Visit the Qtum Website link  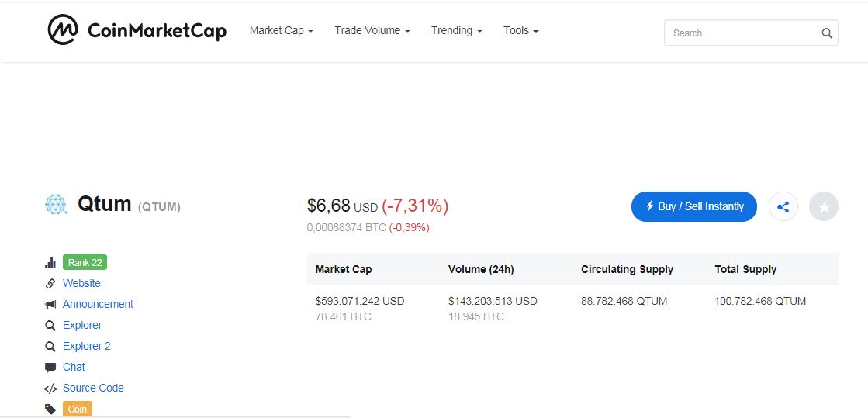pos(81,284)
